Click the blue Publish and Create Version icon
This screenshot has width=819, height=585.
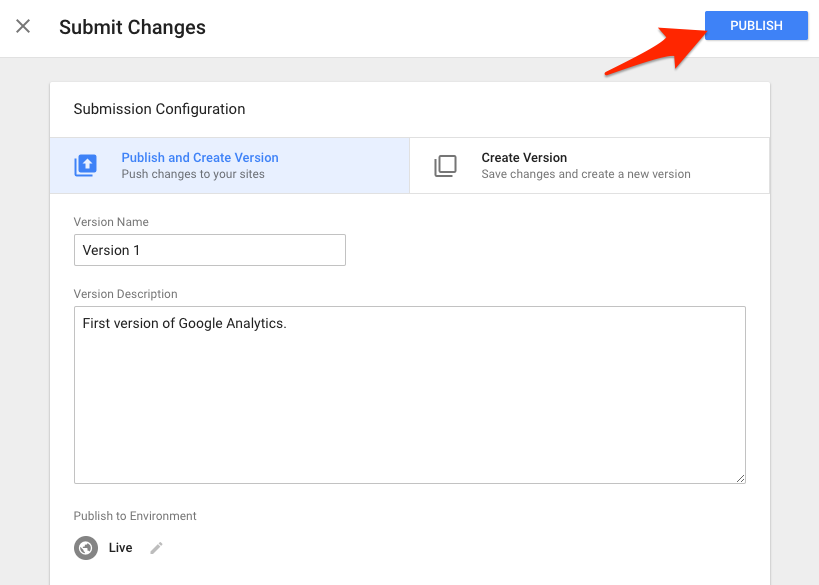[87, 164]
